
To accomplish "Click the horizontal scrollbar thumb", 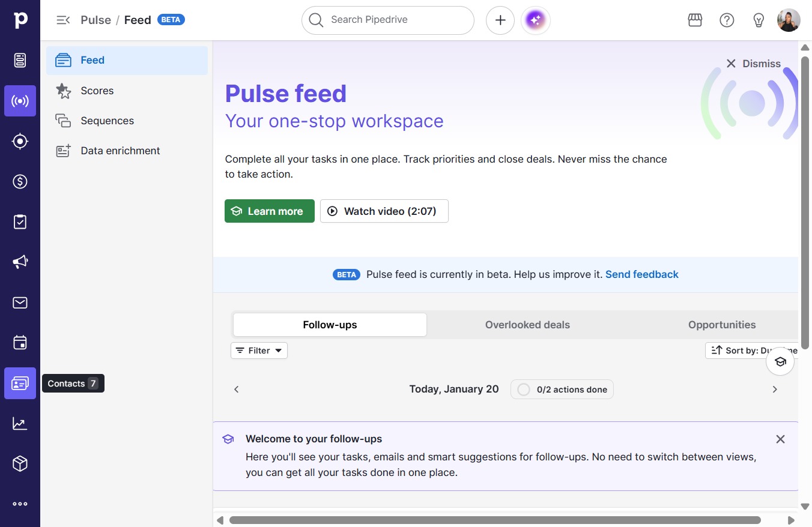I will 495,520.
